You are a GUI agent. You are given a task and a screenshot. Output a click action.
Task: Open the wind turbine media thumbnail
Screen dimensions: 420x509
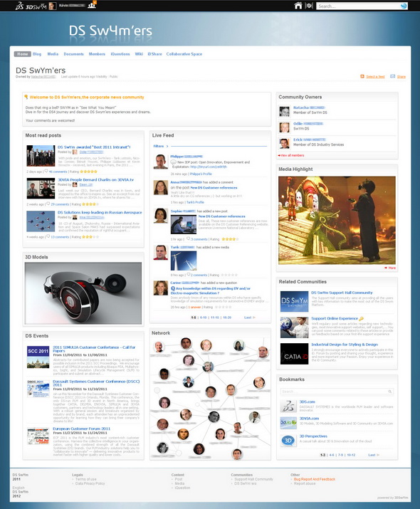pos(184,261)
